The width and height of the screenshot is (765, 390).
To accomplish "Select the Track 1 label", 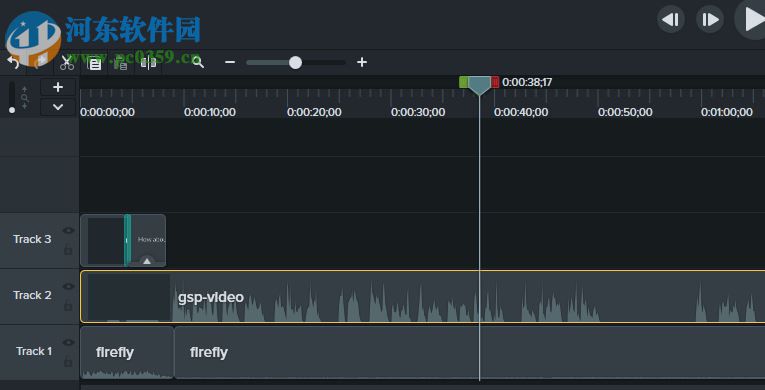I will (34, 351).
